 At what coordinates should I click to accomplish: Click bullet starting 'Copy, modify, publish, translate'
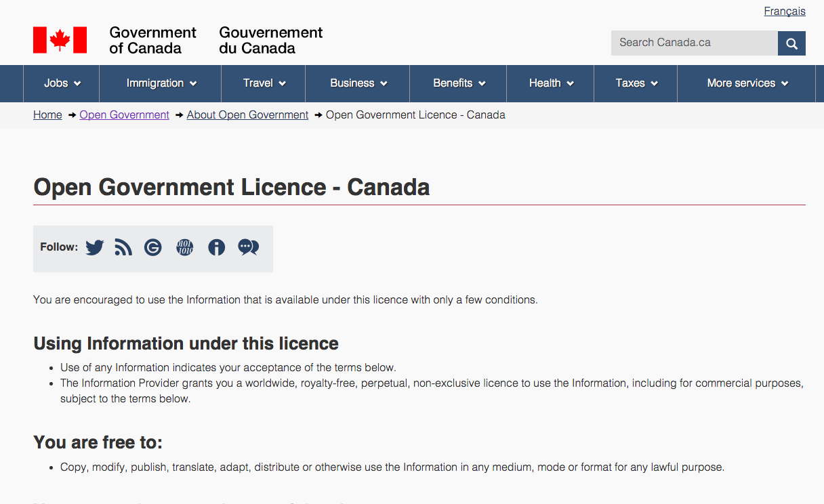click(x=392, y=467)
